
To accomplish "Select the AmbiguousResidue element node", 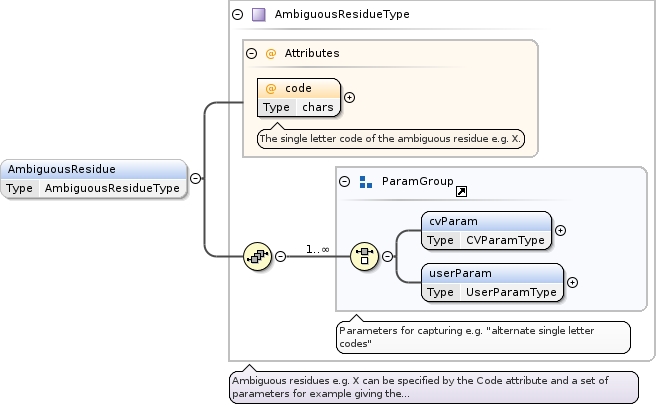I will 94,169.
